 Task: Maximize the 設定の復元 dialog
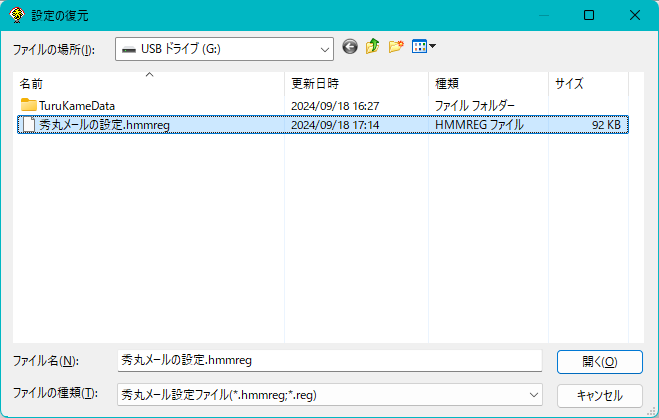(589, 16)
